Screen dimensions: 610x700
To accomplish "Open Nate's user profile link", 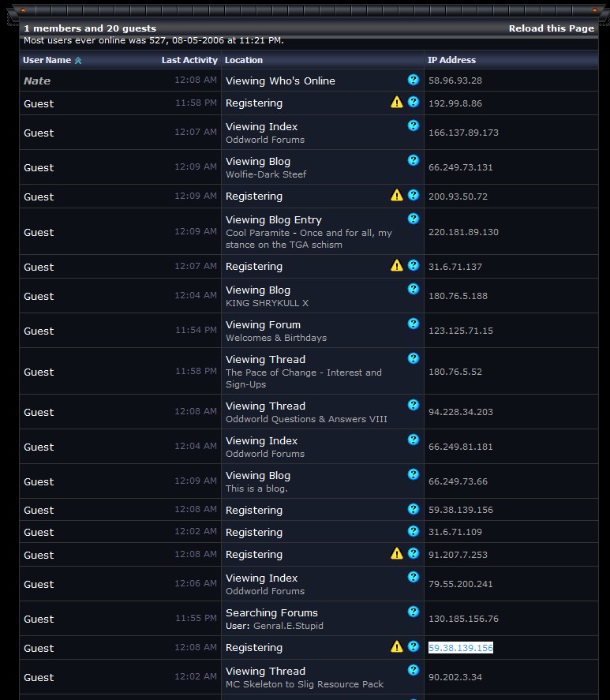I will (37, 80).
